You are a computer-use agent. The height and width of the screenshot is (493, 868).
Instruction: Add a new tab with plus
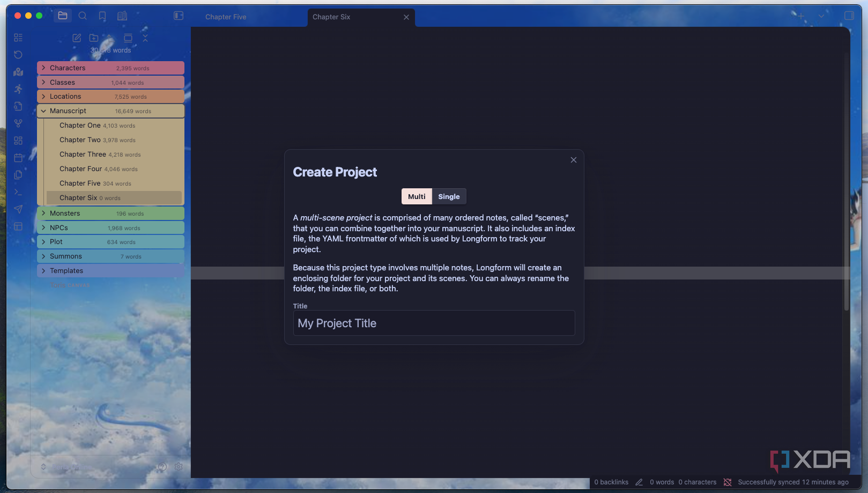pyautogui.click(x=801, y=16)
